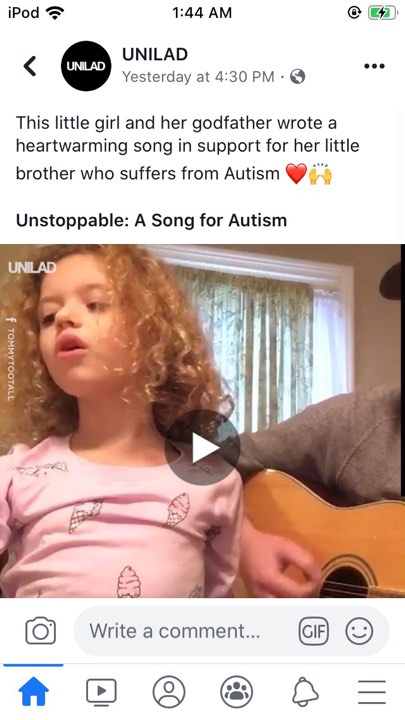Image resolution: width=405 pixels, height=720 pixels.
Task: Tap the camera icon to attach photo
Action: (40, 631)
